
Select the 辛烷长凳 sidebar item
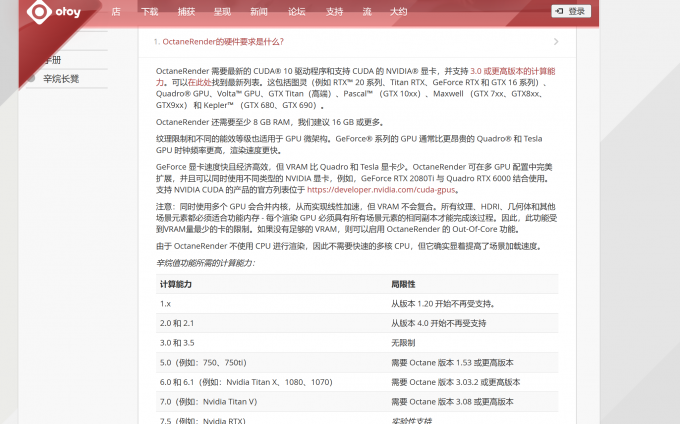coord(61,79)
